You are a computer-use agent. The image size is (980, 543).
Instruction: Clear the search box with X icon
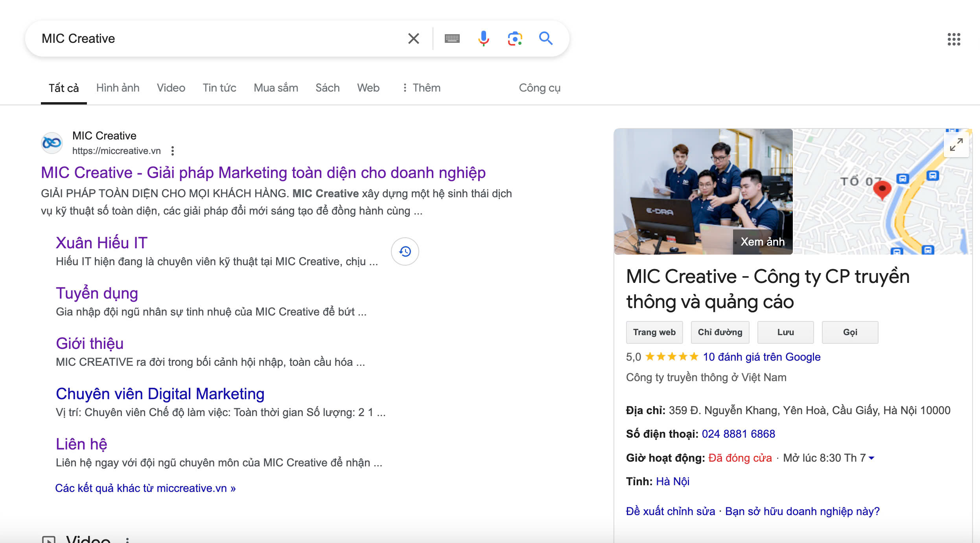coord(413,39)
